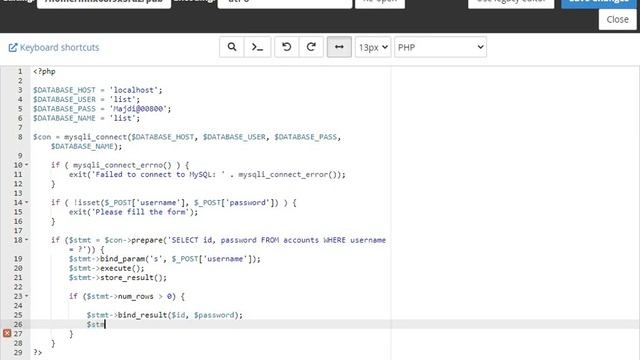
Task: Collapse the code block at line 10
Action: 27,165
